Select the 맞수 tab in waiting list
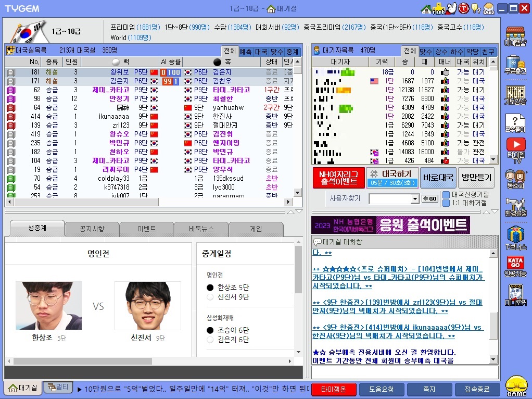This screenshot has height=399, width=532. pos(425,52)
